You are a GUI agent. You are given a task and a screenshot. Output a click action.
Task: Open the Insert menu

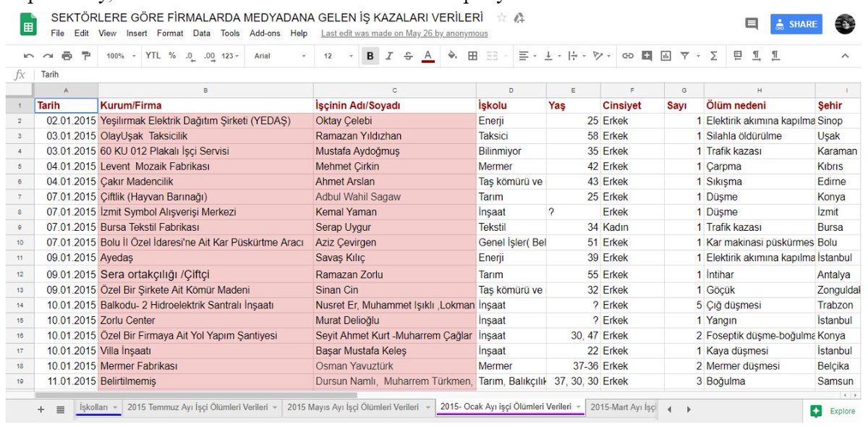pyautogui.click(x=137, y=33)
